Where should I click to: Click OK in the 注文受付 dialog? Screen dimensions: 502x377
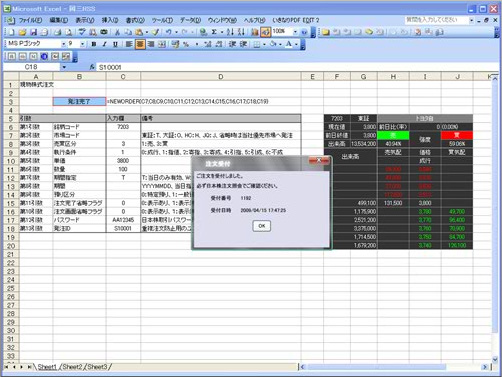coord(262,226)
